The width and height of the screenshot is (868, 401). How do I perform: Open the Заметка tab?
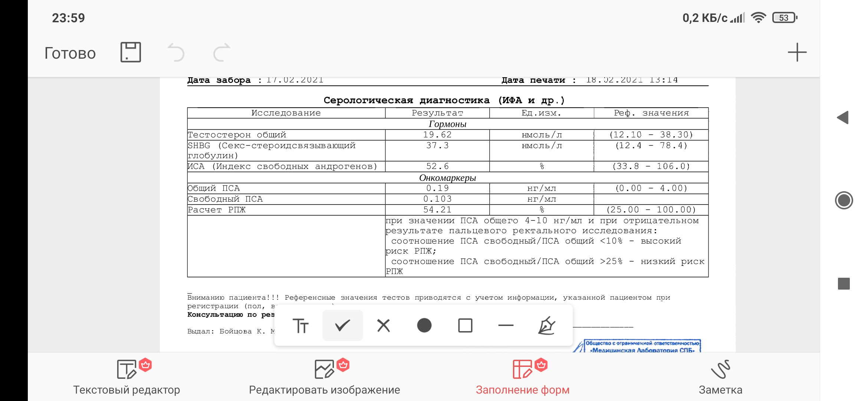(x=720, y=377)
